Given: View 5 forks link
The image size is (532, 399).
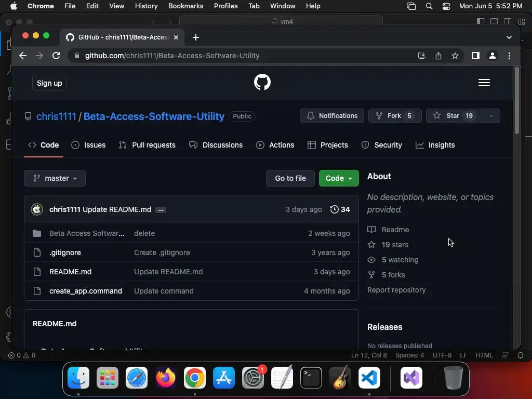Looking at the screenshot, I should click(x=386, y=275).
